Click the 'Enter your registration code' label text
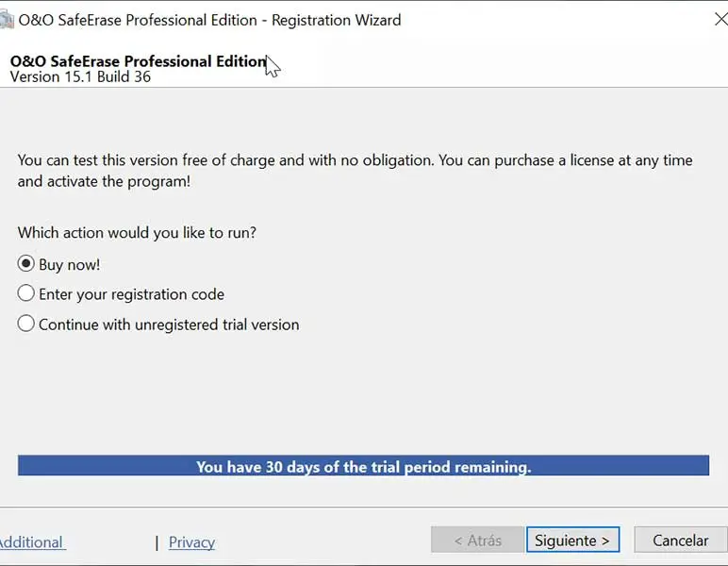The height and width of the screenshot is (566, 728). (x=131, y=294)
